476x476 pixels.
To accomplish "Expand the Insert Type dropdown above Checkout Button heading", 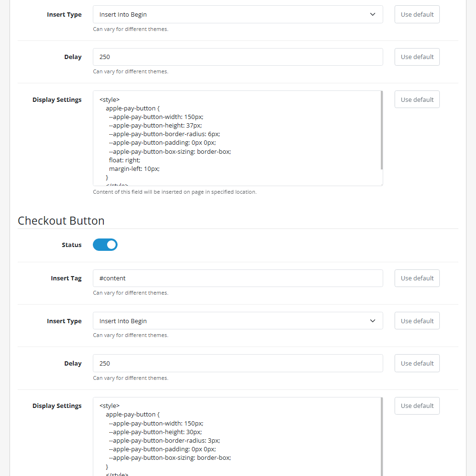I will pyautogui.click(x=238, y=14).
